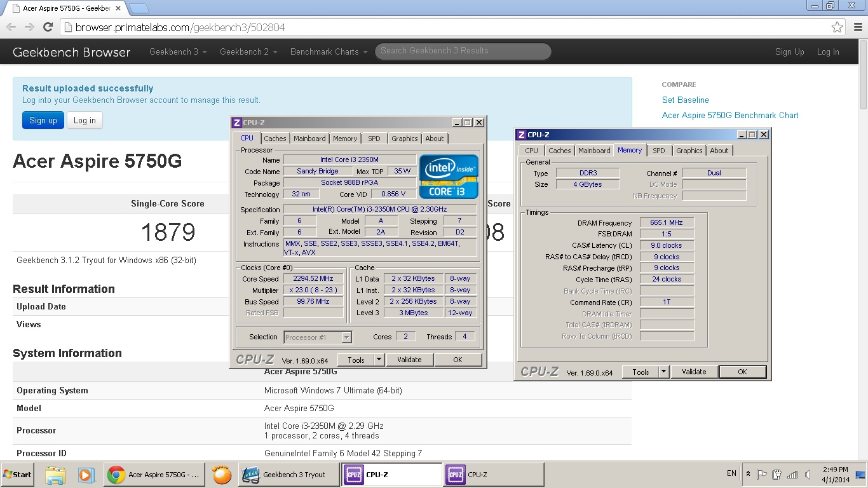Expand the Geekbench 2 nav dropdown

click(x=248, y=52)
